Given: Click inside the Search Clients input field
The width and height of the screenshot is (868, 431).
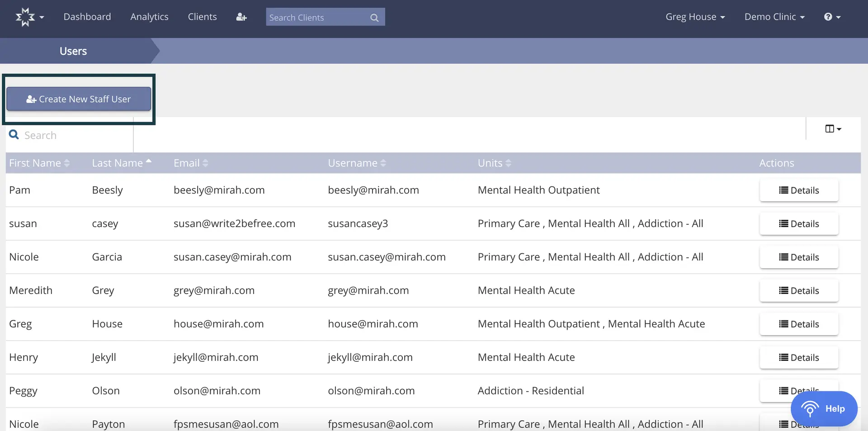Looking at the screenshot, I should pyautogui.click(x=316, y=17).
